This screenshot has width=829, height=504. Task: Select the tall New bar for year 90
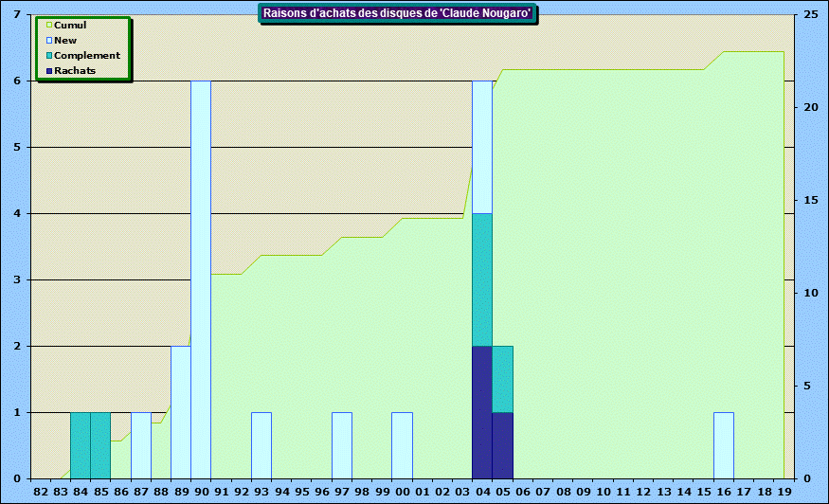[x=201, y=279]
